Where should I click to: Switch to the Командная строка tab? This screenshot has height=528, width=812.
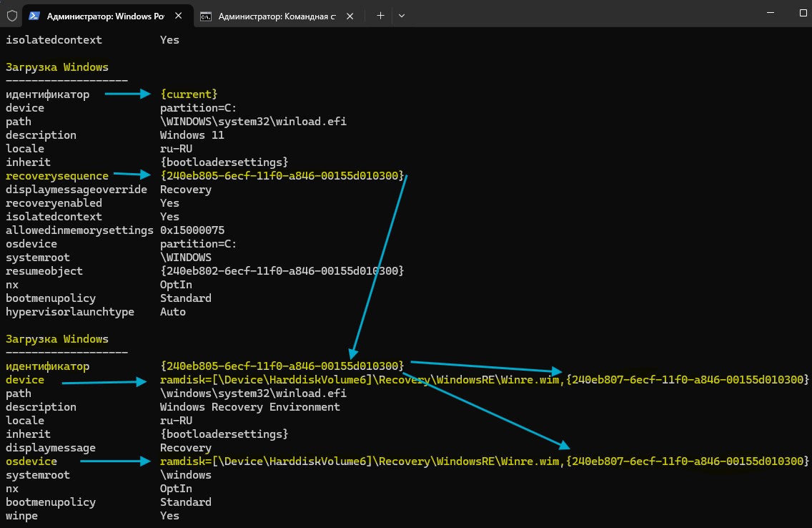pos(277,16)
